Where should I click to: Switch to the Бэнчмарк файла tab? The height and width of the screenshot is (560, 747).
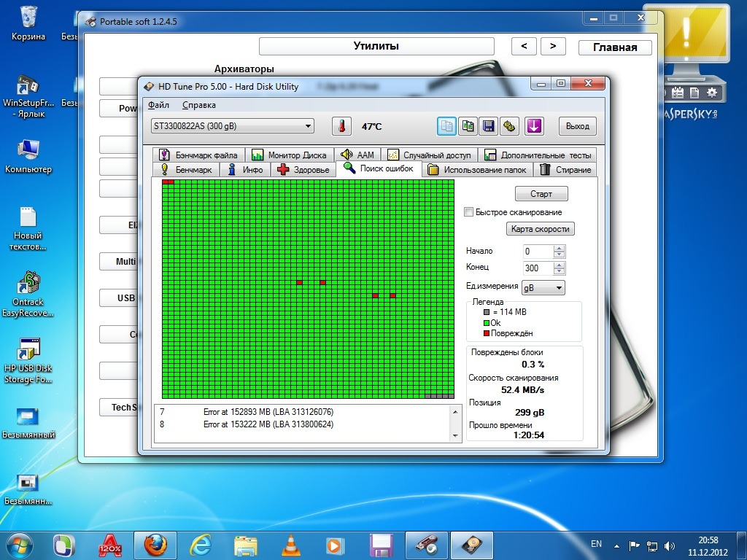coord(198,155)
